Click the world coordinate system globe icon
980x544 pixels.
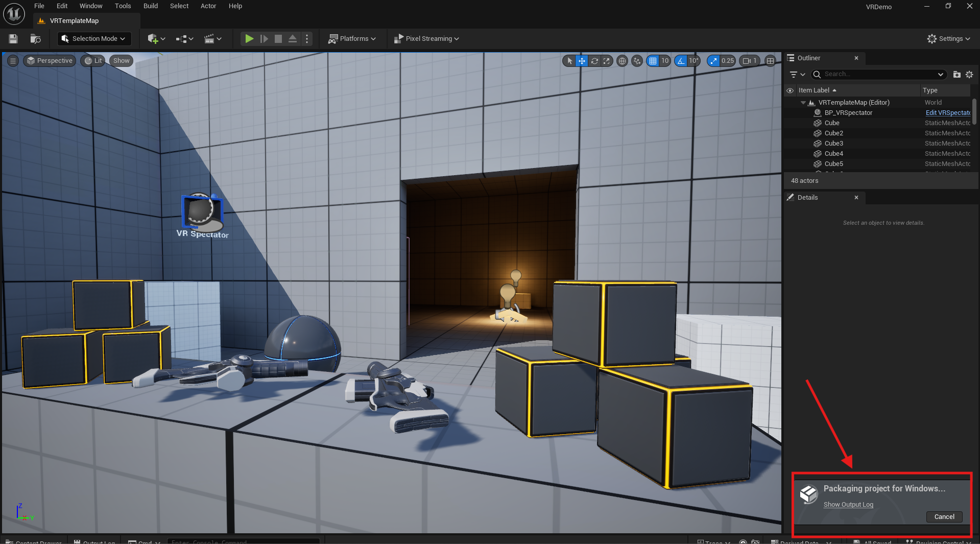tap(622, 61)
